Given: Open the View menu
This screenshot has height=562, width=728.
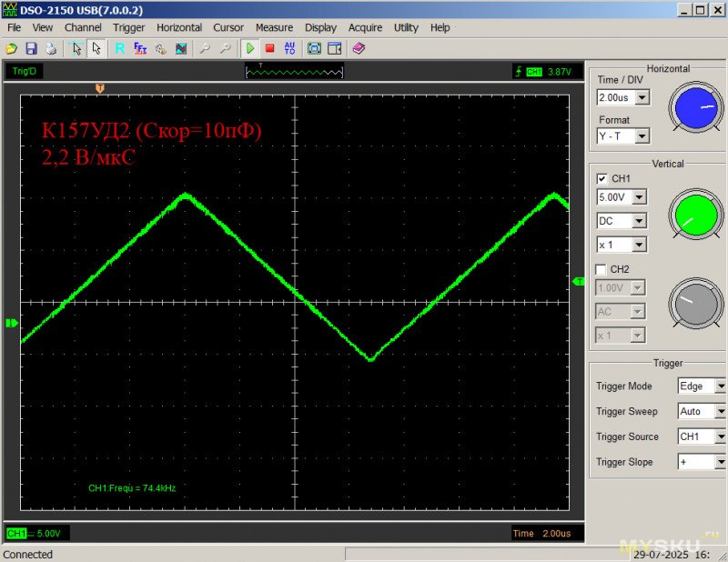Looking at the screenshot, I should click(x=42, y=27).
